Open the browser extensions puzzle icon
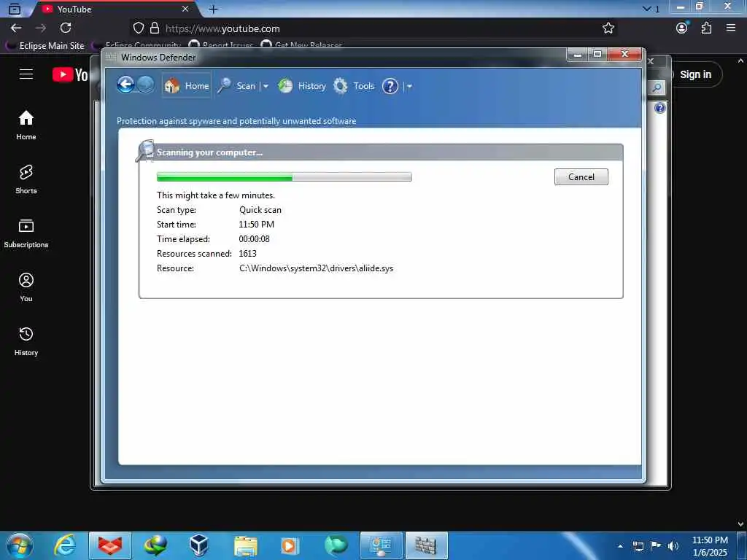Viewport: 747px width, 560px height. (x=706, y=28)
